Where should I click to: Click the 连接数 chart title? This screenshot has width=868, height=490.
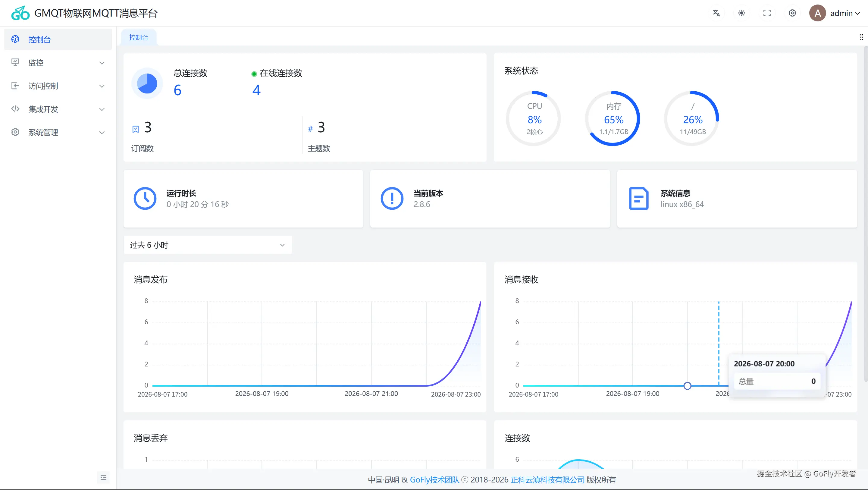pos(517,438)
